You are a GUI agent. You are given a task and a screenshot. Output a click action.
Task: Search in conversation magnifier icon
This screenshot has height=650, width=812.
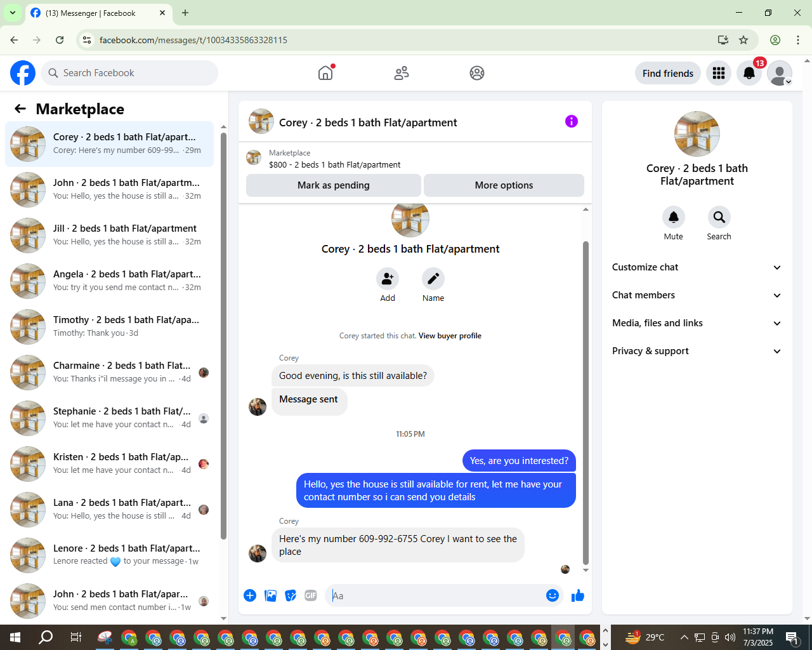click(x=719, y=217)
